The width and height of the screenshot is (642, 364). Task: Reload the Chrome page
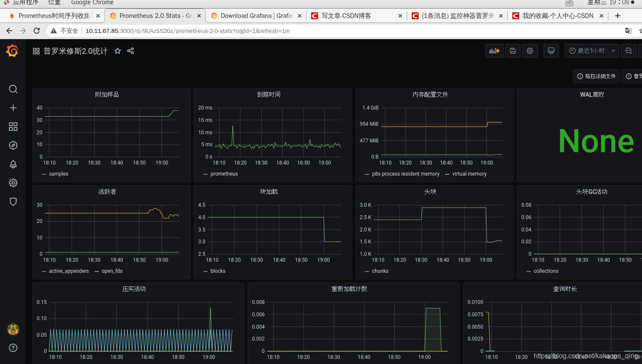37,31
